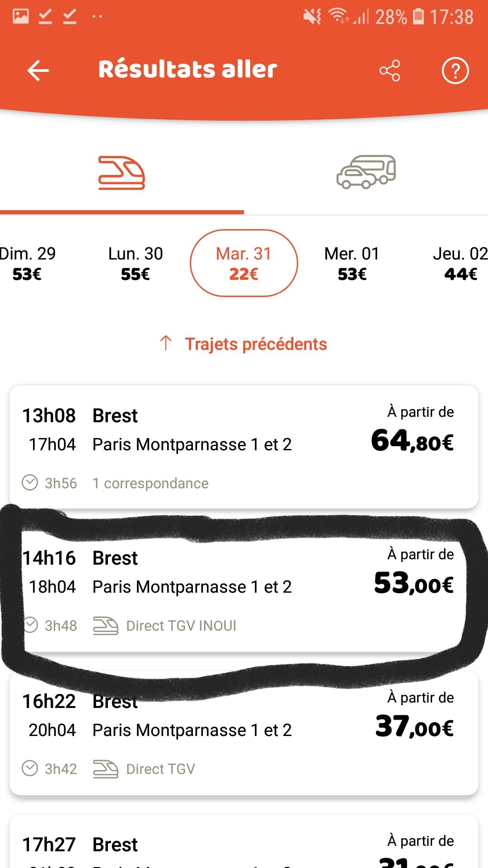Tap the train icon beside Direct TGV
Image resolution: width=488 pixels, height=868 pixels.
(x=105, y=769)
